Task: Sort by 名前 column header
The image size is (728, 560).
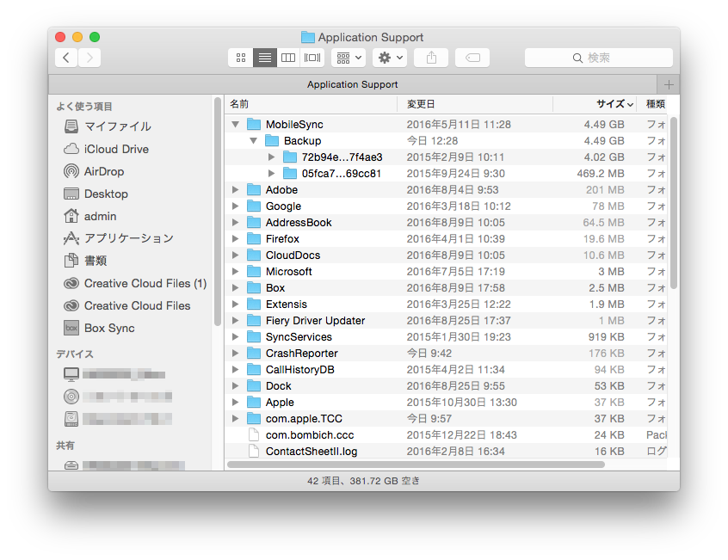Action: 311,104
